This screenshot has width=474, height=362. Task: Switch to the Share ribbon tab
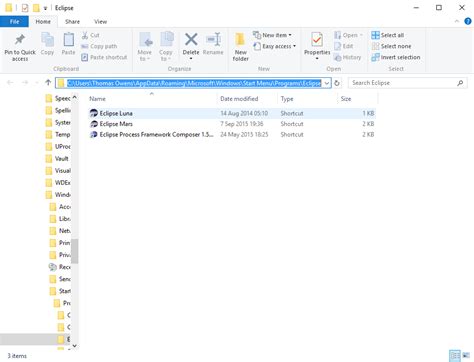[72, 22]
